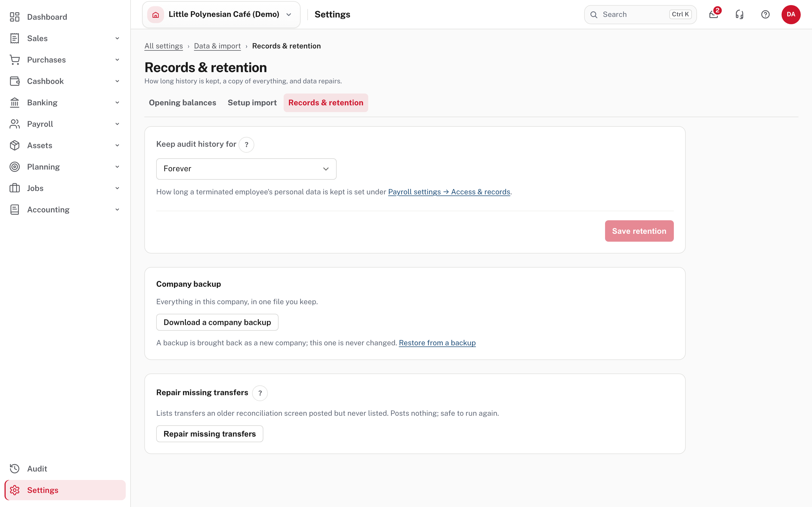Click the DA user avatar
The image size is (812, 507).
point(791,14)
